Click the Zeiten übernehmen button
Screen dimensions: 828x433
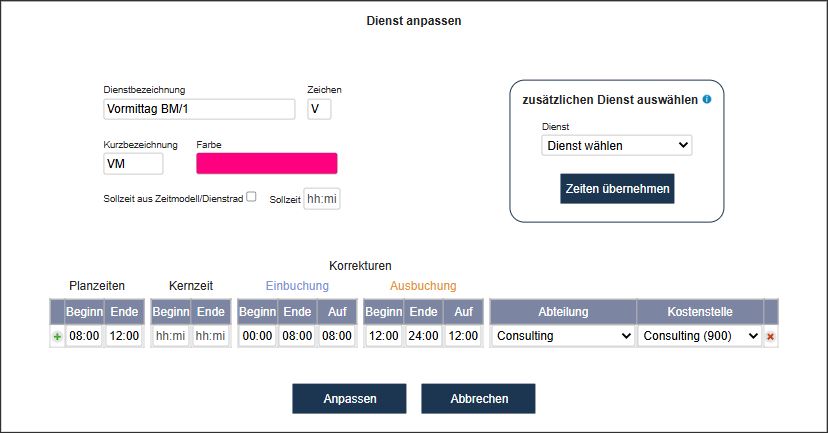[617, 189]
